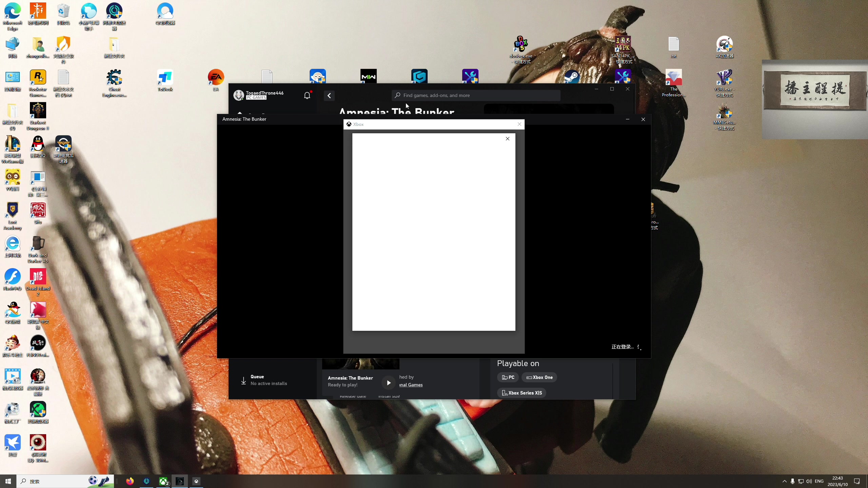Open the Action Center notifications
Screen dimensions: 868x488
click(857, 481)
